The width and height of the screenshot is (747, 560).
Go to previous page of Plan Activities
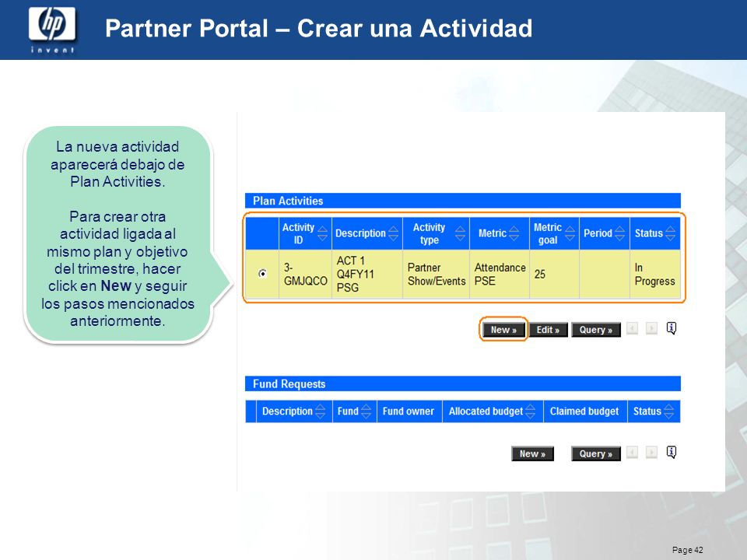[632, 328]
